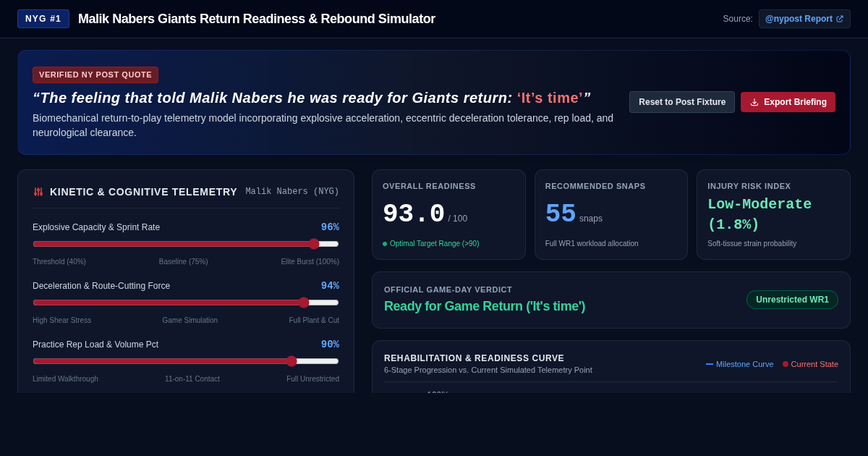
Task: Click the NYG #1 badge
Action: pos(43,19)
